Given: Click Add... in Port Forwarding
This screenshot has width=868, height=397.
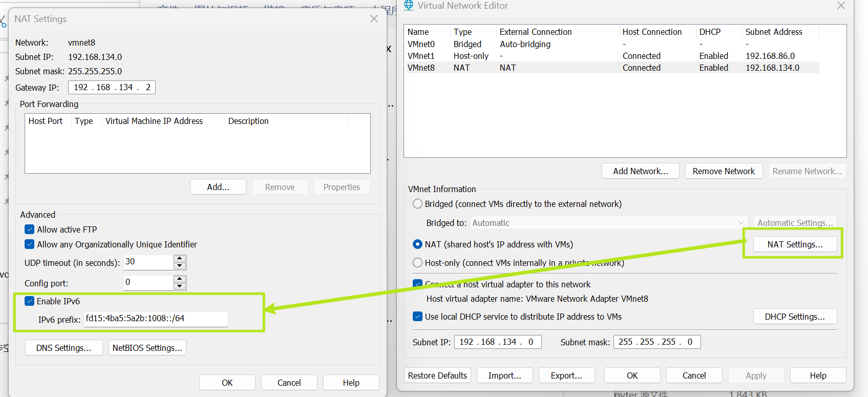Looking at the screenshot, I should pyautogui.click(x=218, y=187).
